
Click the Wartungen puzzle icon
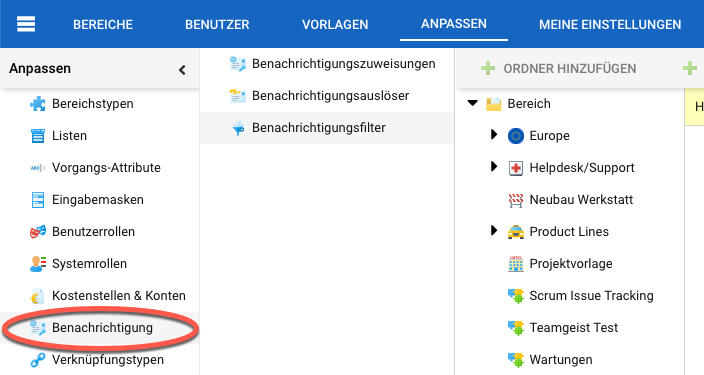coord(516,360)
